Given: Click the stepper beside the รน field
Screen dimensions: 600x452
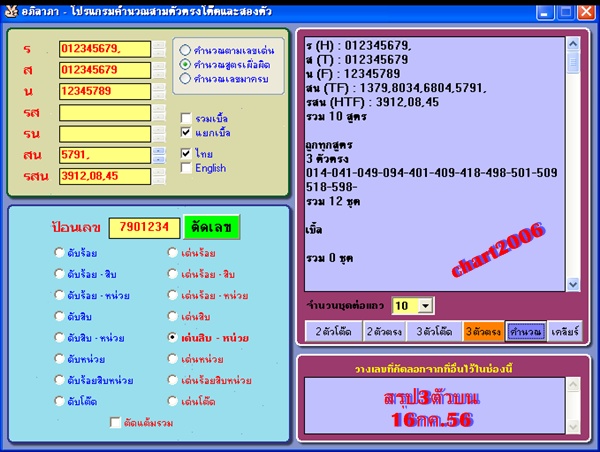Looking at the screenshot, I should coord(159,134).
